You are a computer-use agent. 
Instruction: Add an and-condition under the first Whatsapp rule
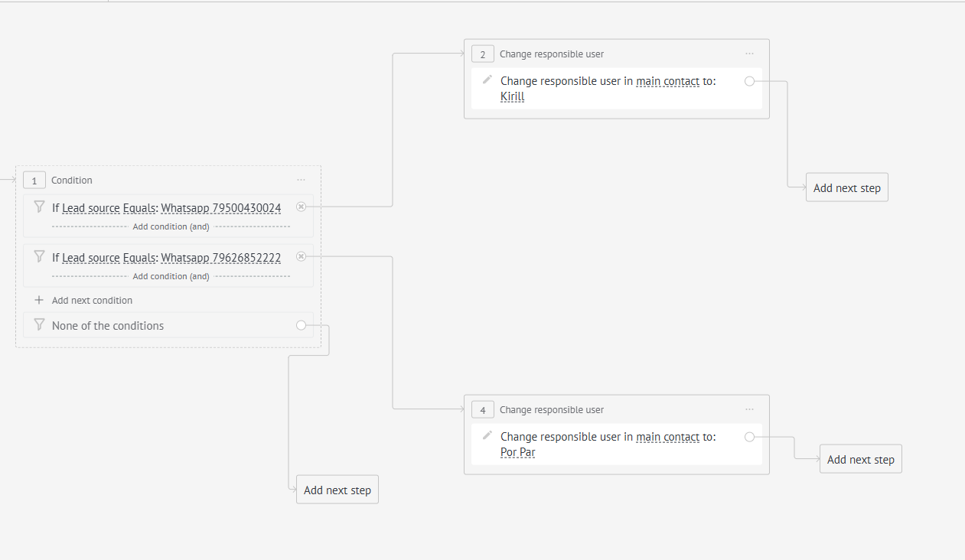(171, 226)
